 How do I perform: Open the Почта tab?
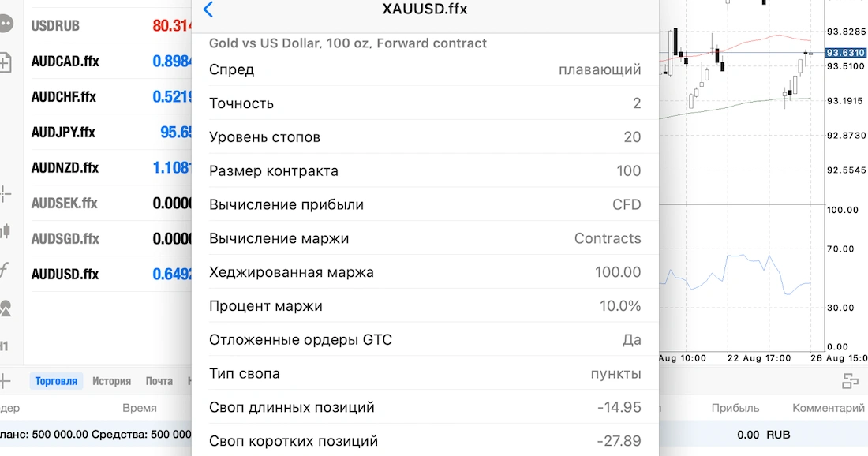coord(159,380)
